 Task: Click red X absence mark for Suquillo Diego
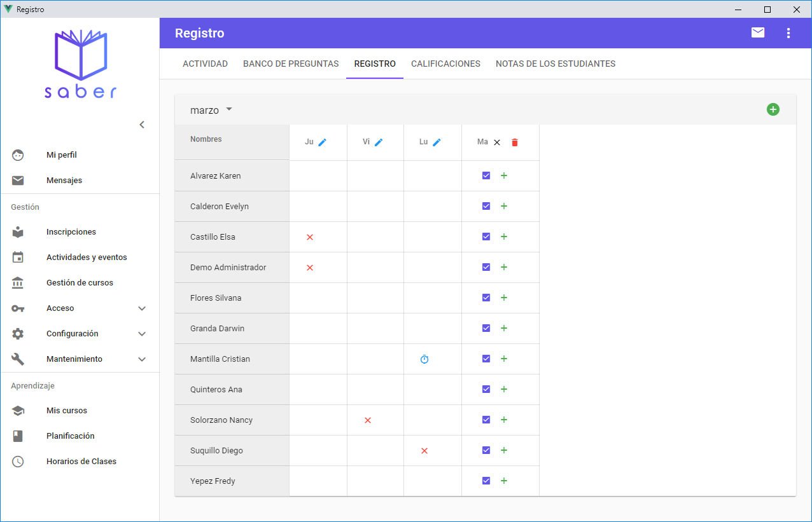[424, 451]
